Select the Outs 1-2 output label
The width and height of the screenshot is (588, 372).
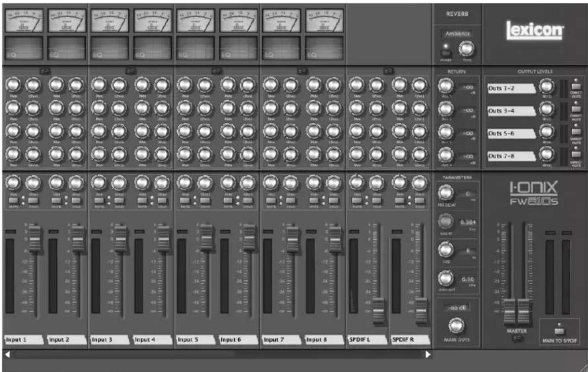coord(511,88)
